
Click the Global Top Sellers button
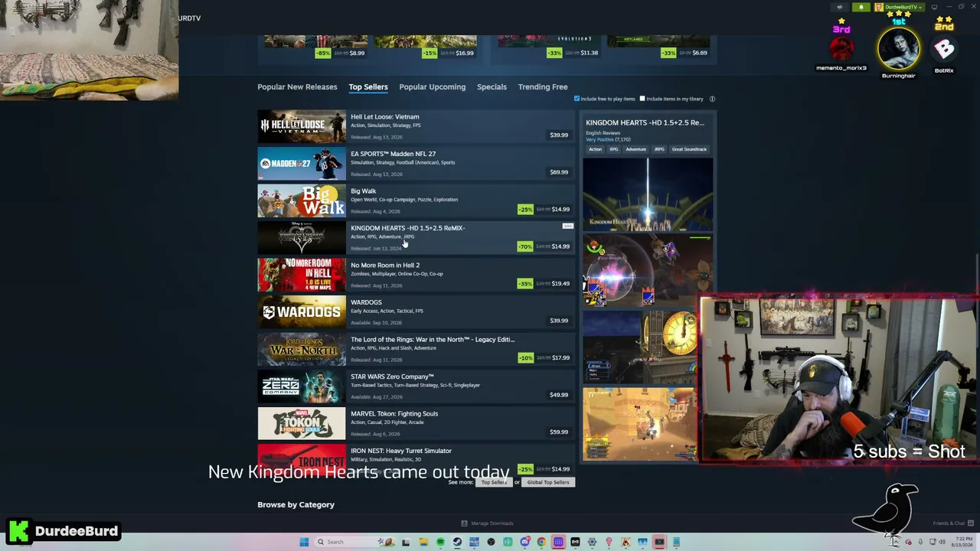click(548, 482)
